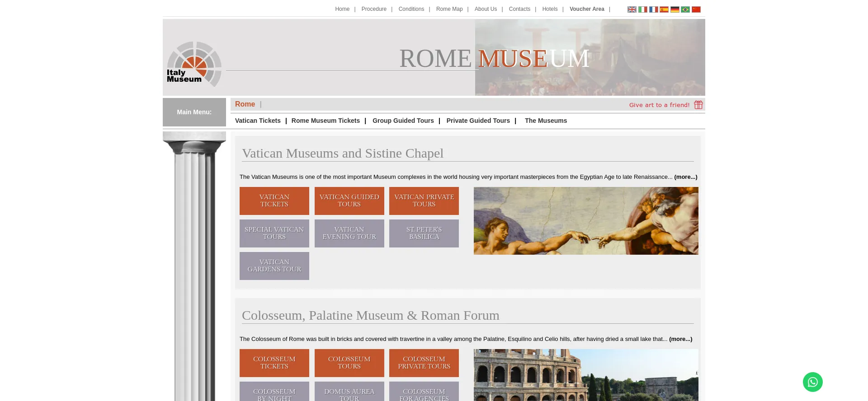The width and height of the screenshot is (868, 401).
Task: Click more link after Vatican description
Action: pos(686,177)
